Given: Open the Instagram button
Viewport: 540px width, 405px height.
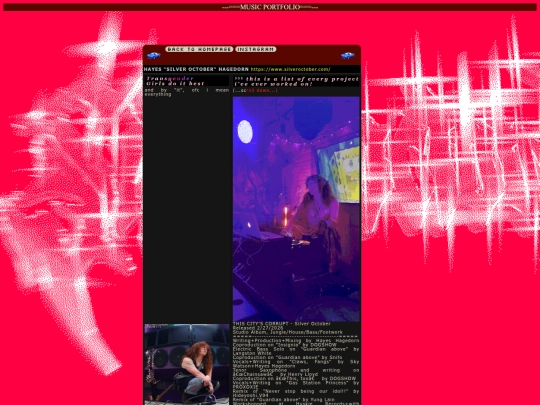Looking at the screenshot, I should tap(256, 49).
